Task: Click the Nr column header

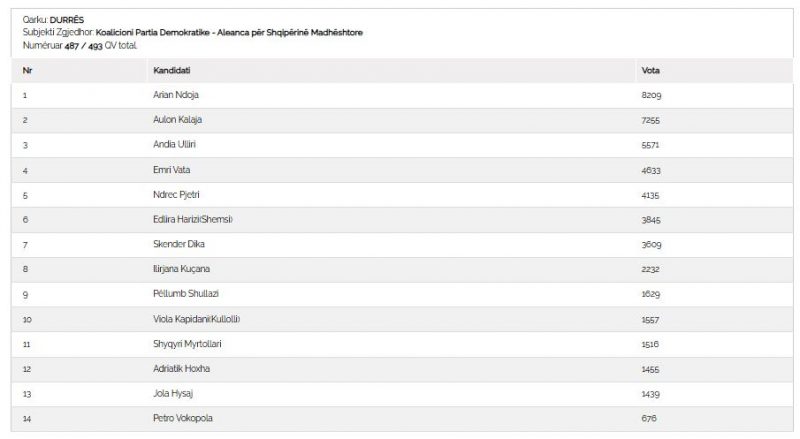Action: 28,70
